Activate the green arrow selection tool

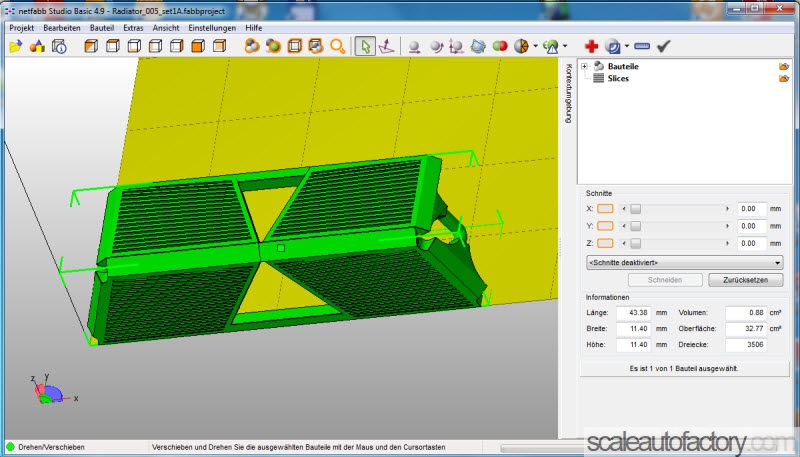pyautogui.click(x=365, y=46)
